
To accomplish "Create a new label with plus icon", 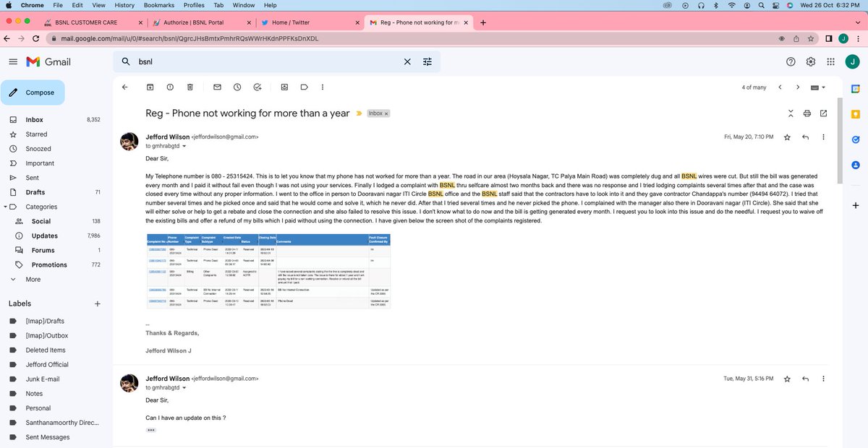I will pyautogui.click(x=98, y=303).
